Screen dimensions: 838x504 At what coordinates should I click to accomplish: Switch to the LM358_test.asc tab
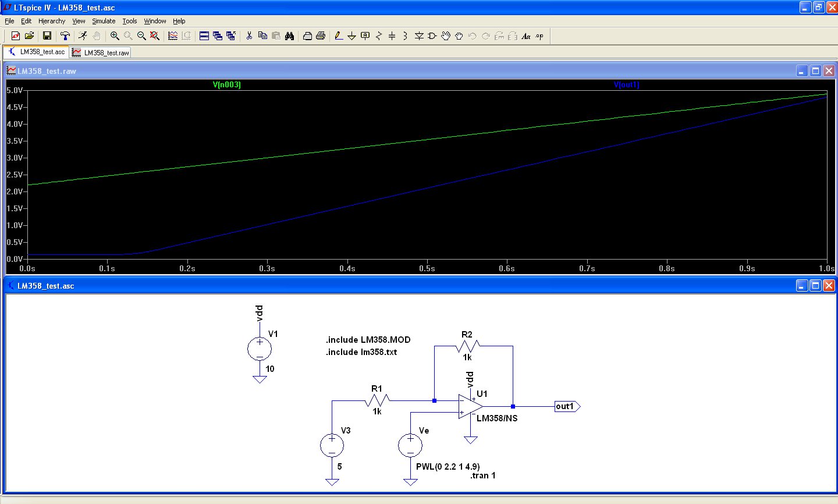[x=37, y=52]
